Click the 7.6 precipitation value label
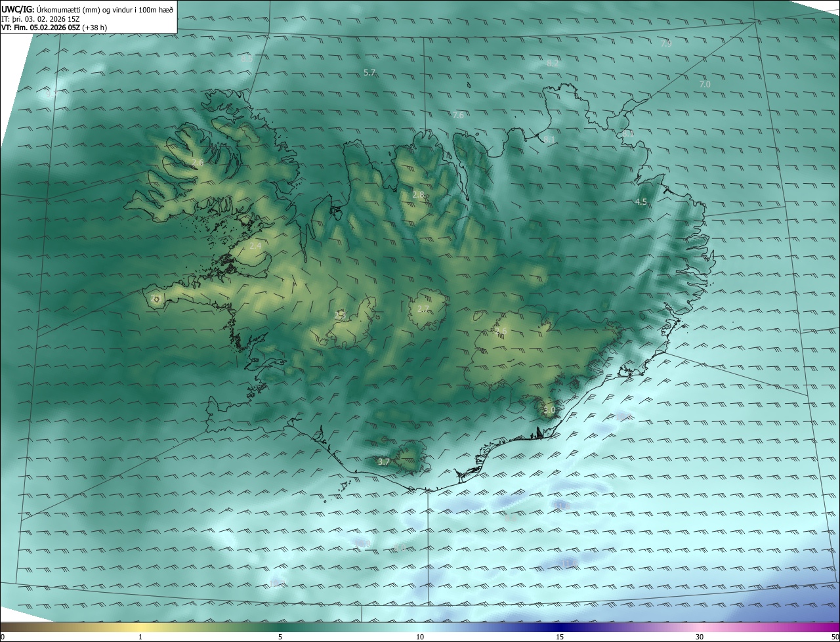The image size is (840, 642). coord(459,115)
